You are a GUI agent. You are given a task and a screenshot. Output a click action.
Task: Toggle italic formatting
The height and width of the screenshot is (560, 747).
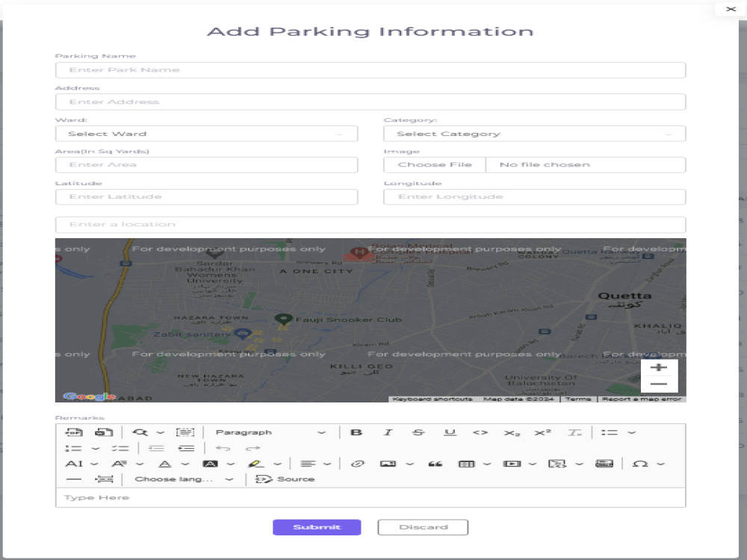pos(388,432)
